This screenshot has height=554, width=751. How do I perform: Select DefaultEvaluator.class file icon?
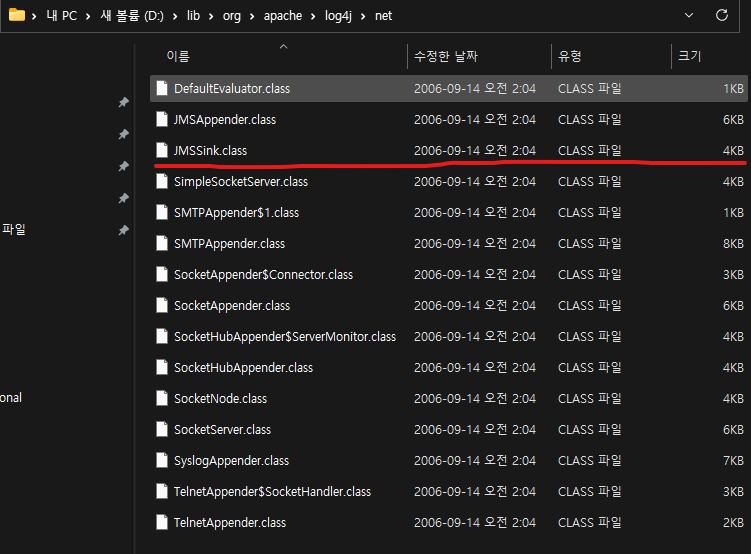tap(162, 88)
